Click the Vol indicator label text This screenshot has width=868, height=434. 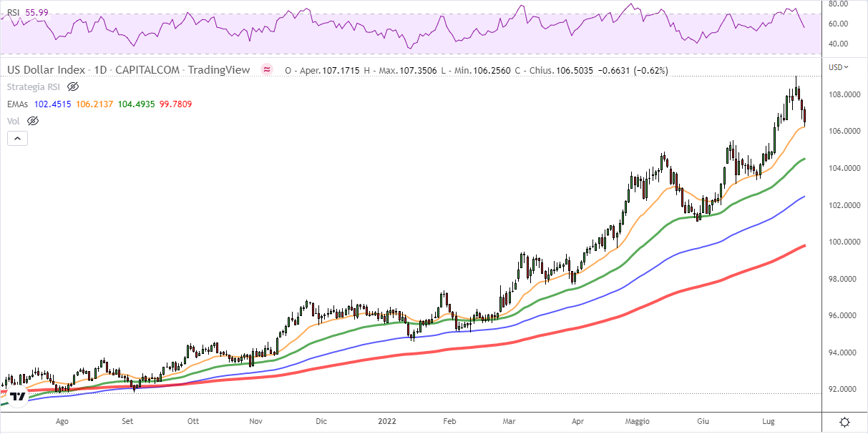13,121
